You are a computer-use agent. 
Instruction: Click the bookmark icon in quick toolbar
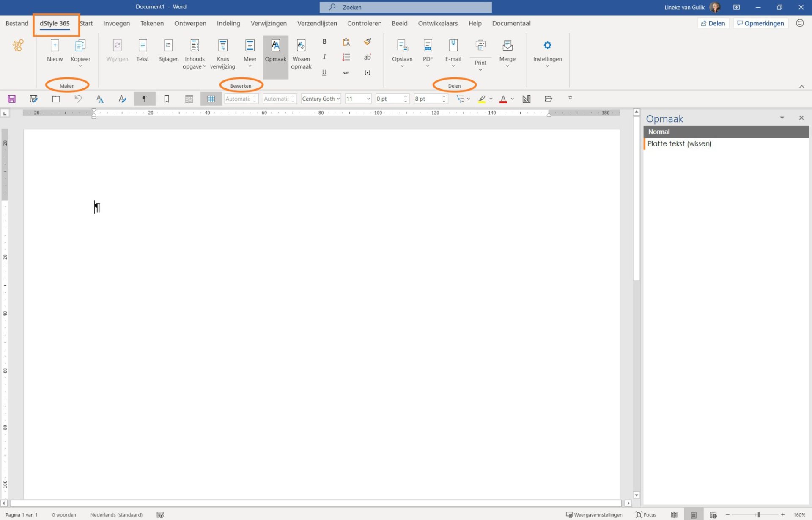(x=167, y=99)
